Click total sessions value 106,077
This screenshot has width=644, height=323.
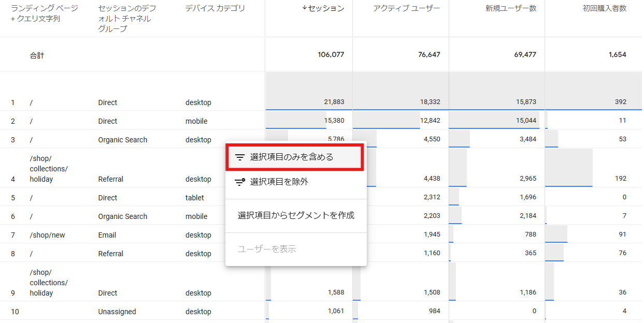[x=331, y=54]
